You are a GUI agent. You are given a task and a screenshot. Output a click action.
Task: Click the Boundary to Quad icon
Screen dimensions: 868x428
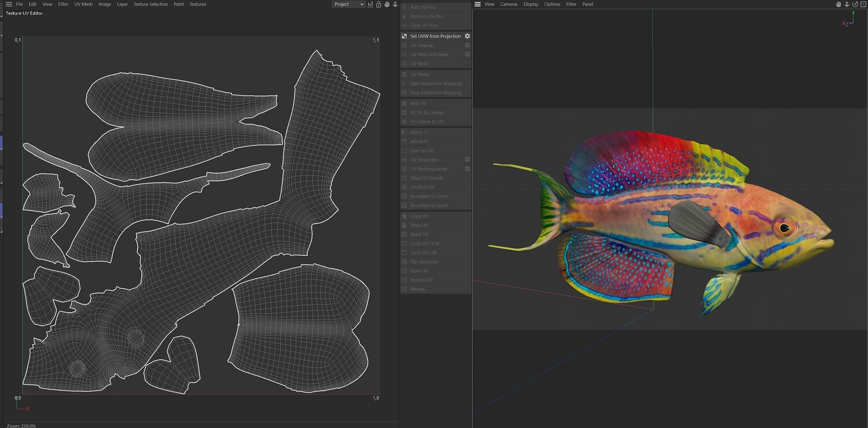(x=404, y=206)
